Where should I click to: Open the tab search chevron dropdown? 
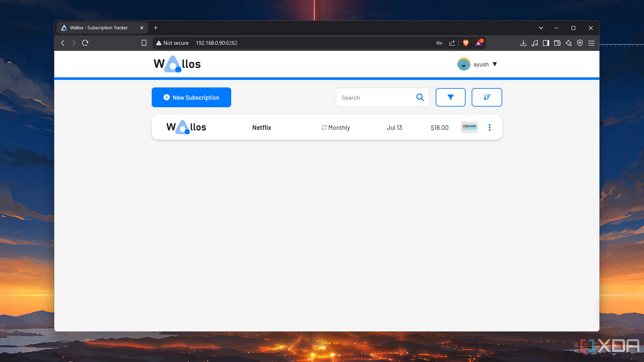(541, 28)
